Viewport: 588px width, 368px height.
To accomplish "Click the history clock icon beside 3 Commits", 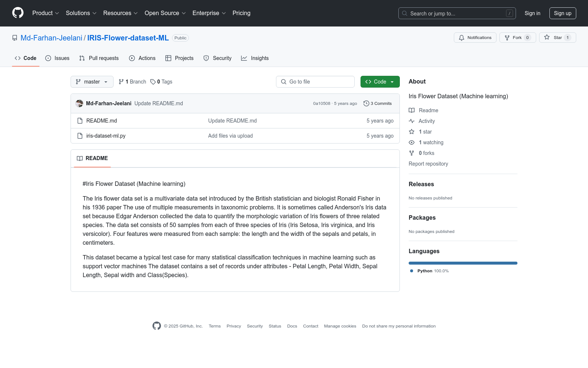I will pos(366,103).
